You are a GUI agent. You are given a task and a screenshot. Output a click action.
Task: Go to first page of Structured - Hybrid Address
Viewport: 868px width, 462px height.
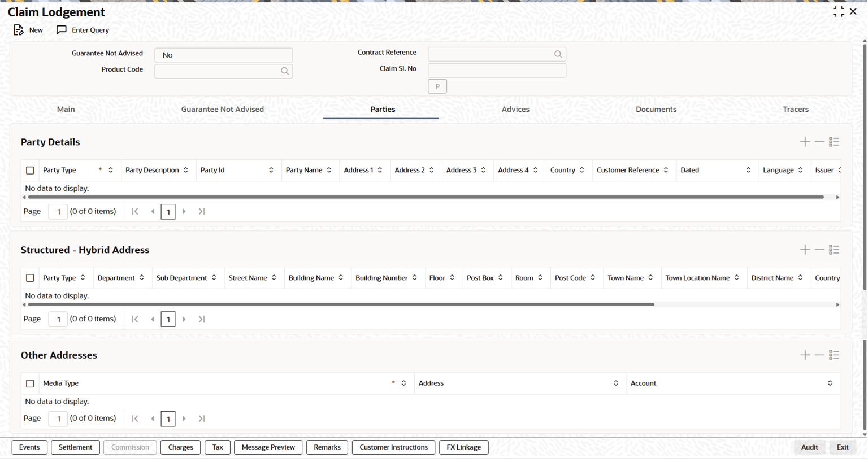coord(135,319)
